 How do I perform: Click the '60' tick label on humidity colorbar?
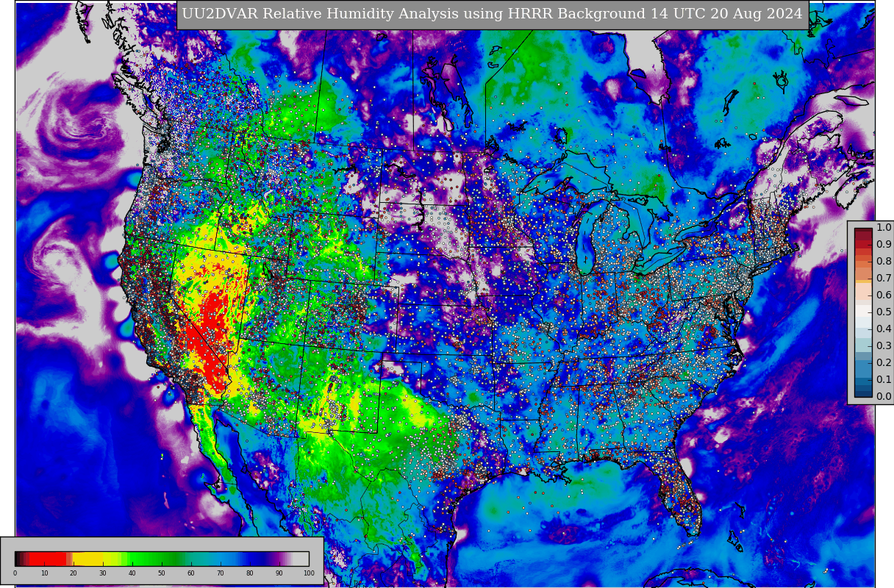(x=191, y=573)
